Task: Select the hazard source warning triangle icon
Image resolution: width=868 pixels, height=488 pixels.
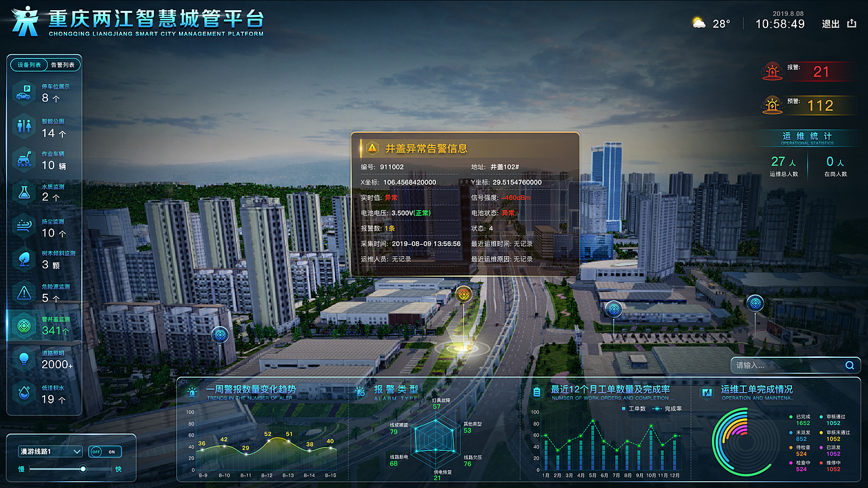Action: (x=24, y=293)
